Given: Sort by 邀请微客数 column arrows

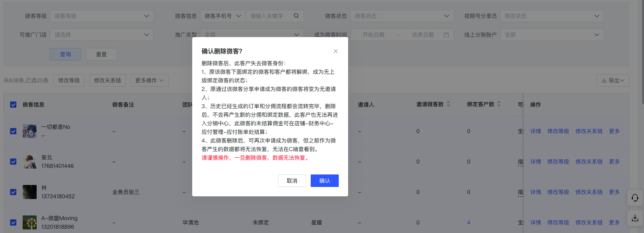Looking at the screenshot, I should (448, 104).
